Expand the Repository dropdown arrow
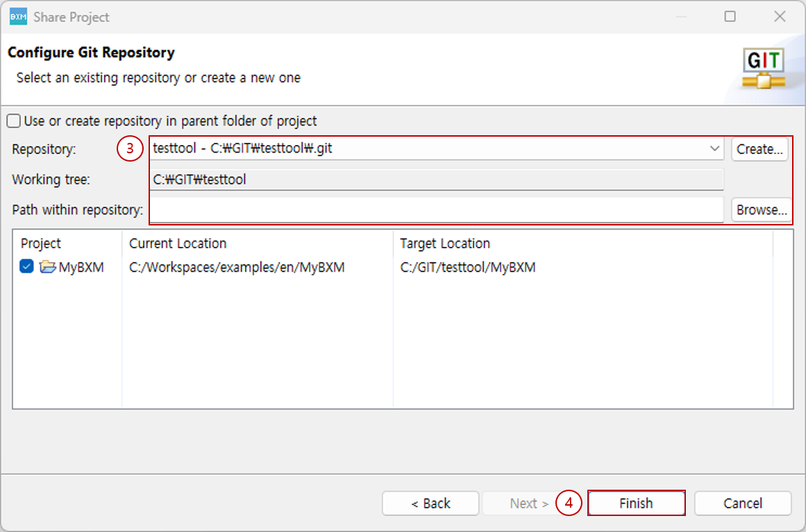The width and height of the screenshot is (806, 532). pos(714,149)
